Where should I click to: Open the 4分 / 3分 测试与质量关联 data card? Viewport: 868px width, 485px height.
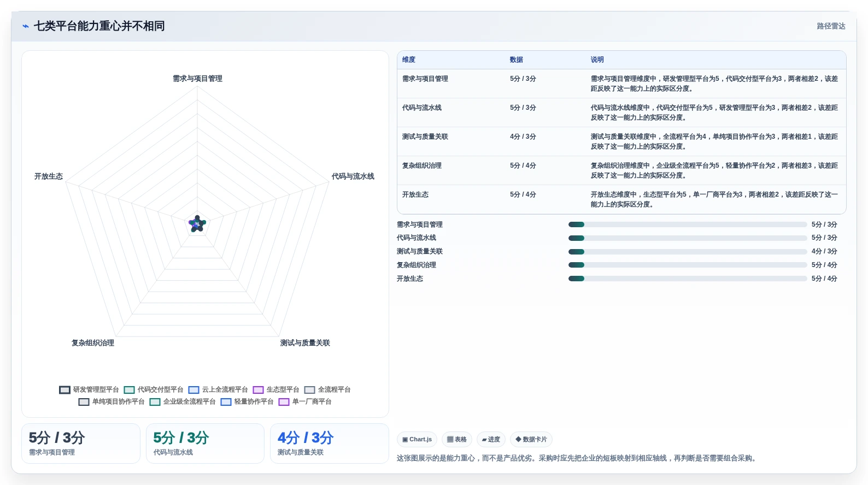330,443
